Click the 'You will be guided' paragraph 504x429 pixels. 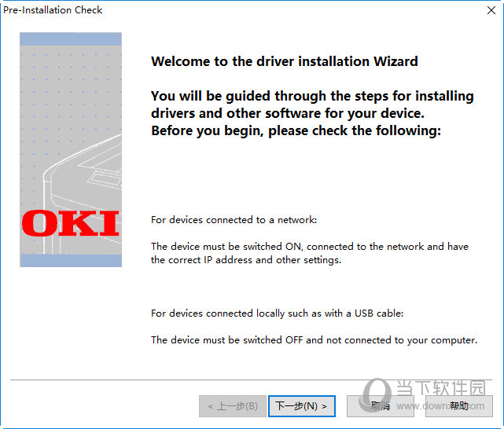(x=312, y=104)
